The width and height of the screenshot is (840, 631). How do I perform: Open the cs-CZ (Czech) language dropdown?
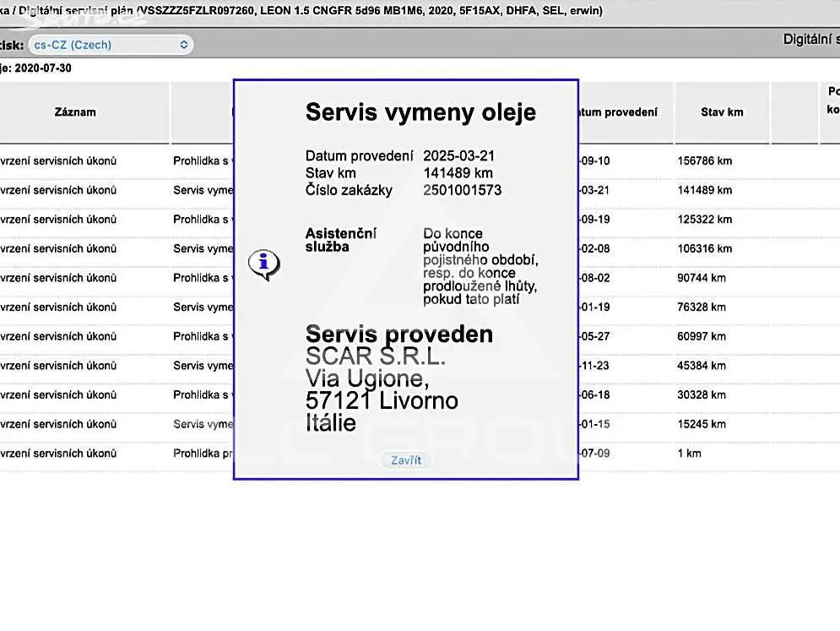(111, 45)
